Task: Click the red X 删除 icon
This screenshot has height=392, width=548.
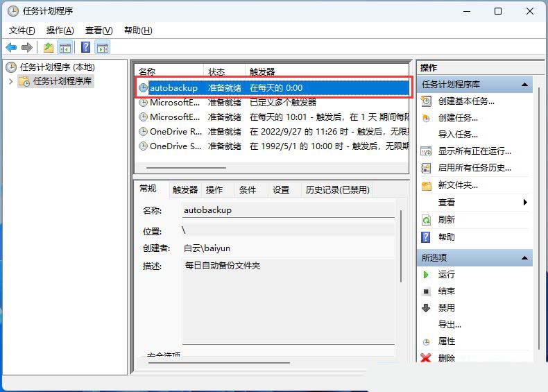Action: coord(426,358)
